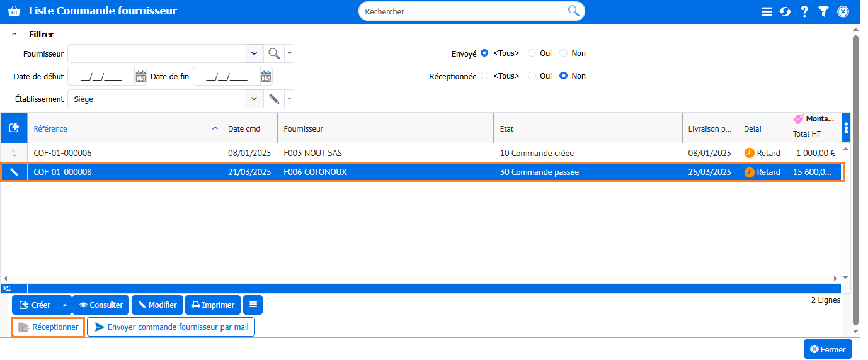Viewport: 868px width, 360px height.
Task: Click the Réceptionner button
Action: (49, 327)
